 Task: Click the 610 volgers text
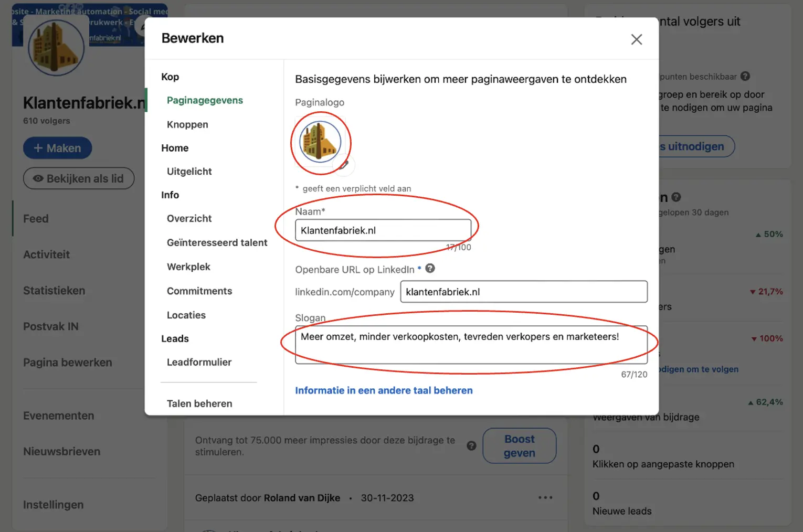pyautogui.click(x=46, y=121)
